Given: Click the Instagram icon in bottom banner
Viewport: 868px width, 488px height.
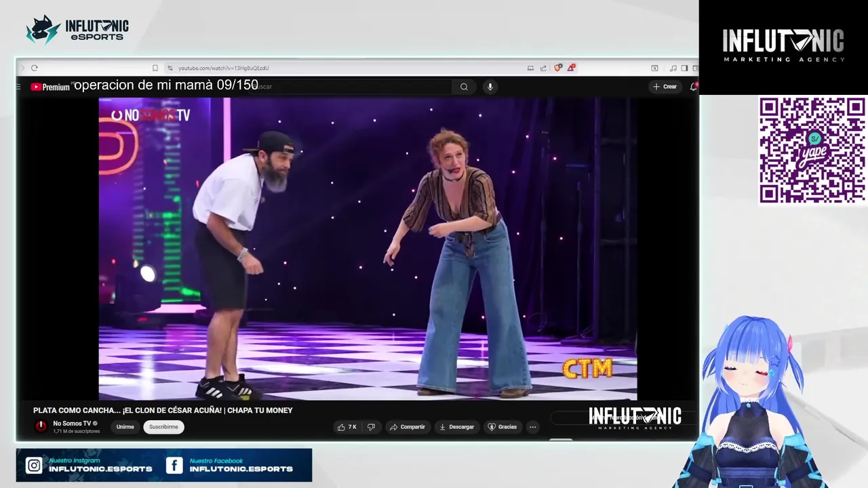Looking at the screenshot, I should 34,466.
